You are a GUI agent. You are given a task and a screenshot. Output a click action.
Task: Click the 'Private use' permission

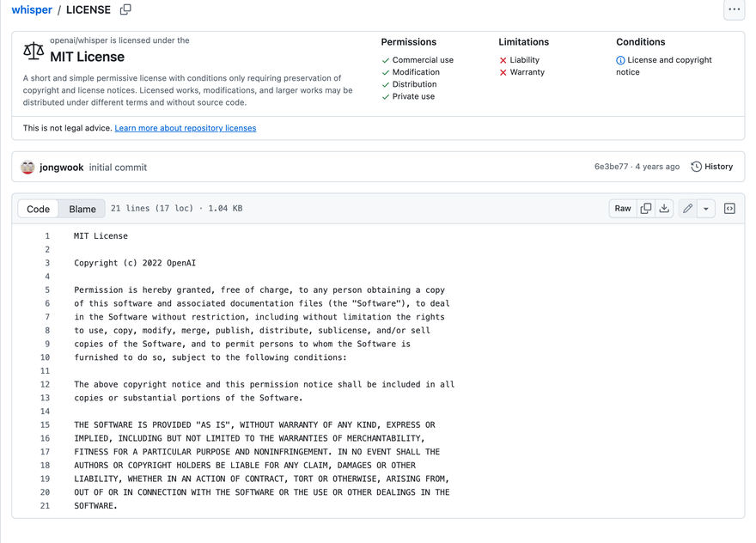pos(413,96)
